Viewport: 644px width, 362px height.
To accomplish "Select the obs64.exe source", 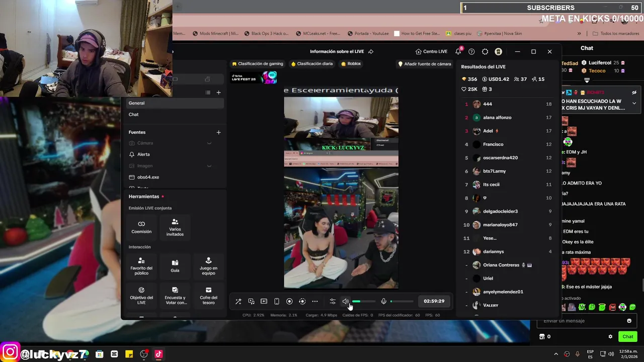I will 174,177.
